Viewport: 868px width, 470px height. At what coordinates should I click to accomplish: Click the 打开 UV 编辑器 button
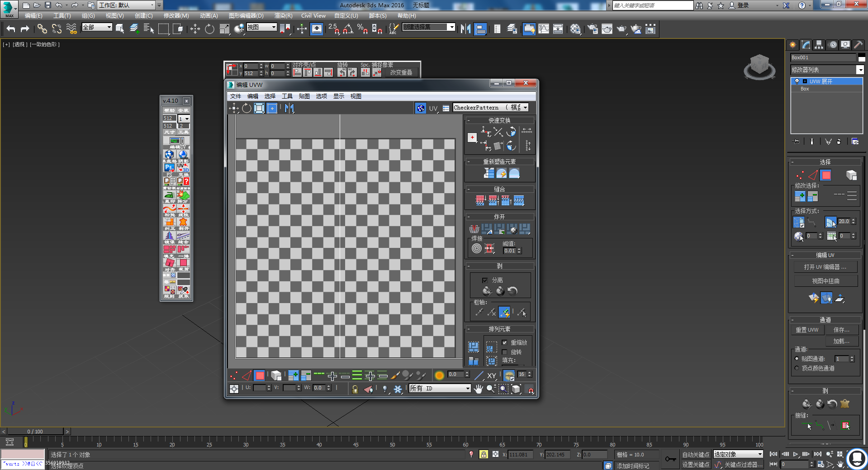(825, 267)
